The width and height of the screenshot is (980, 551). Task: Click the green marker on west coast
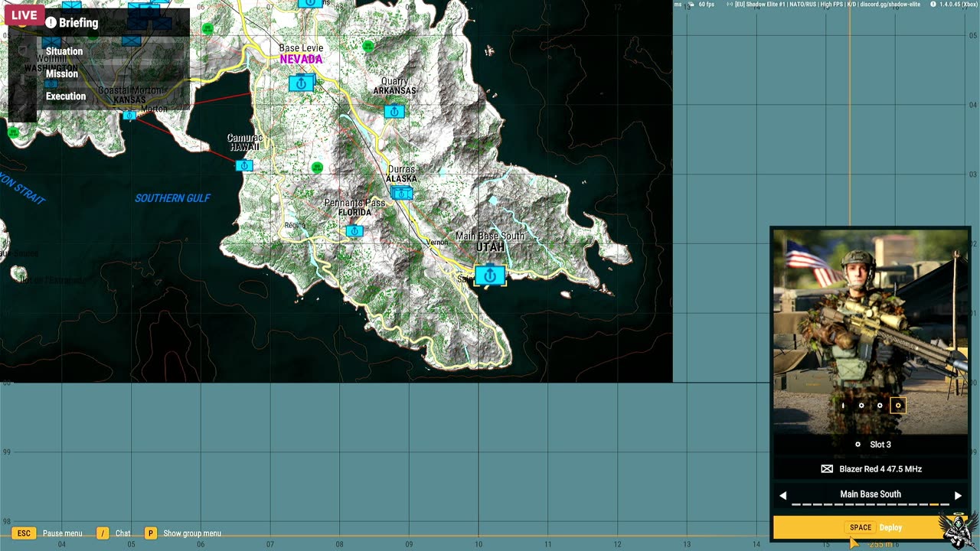(x=13, y=132)
